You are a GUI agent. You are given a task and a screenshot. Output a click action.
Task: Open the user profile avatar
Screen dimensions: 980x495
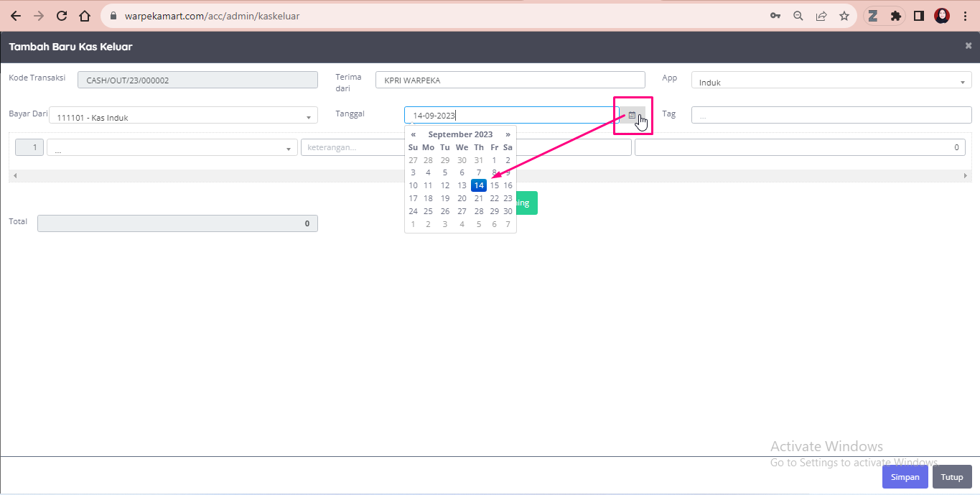pos(942,16)
